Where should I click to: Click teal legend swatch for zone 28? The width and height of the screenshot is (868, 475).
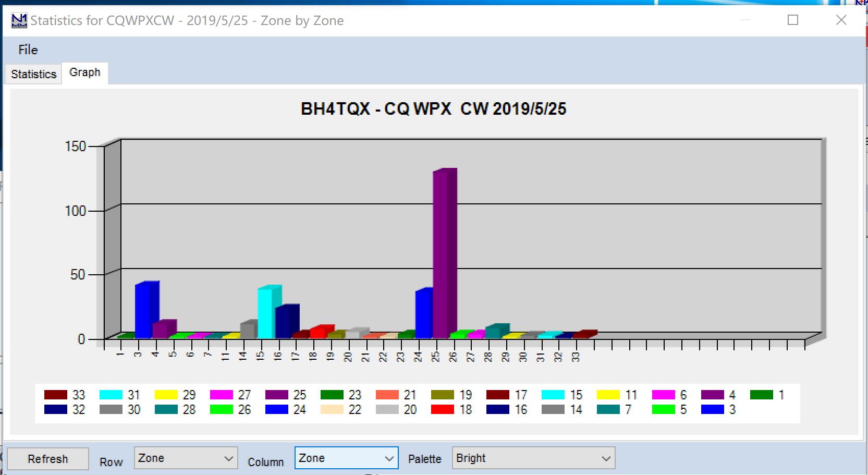(x=166, y=409)
